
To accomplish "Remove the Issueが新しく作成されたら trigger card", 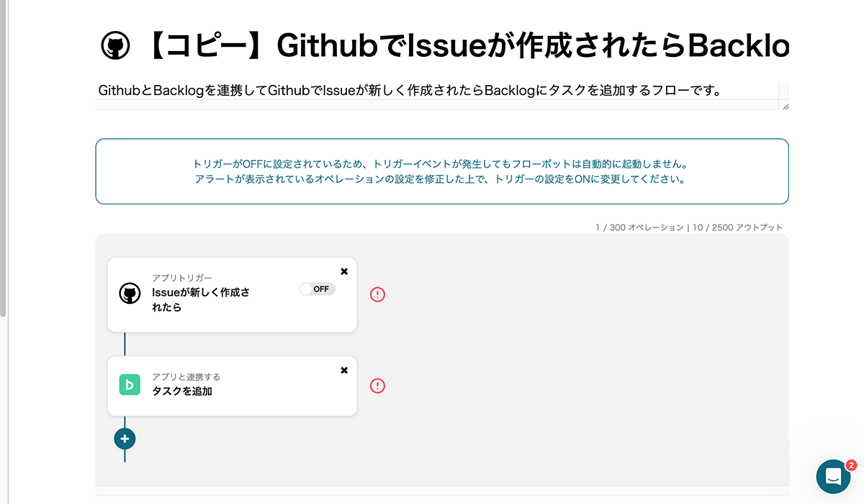I will [344, 271].
